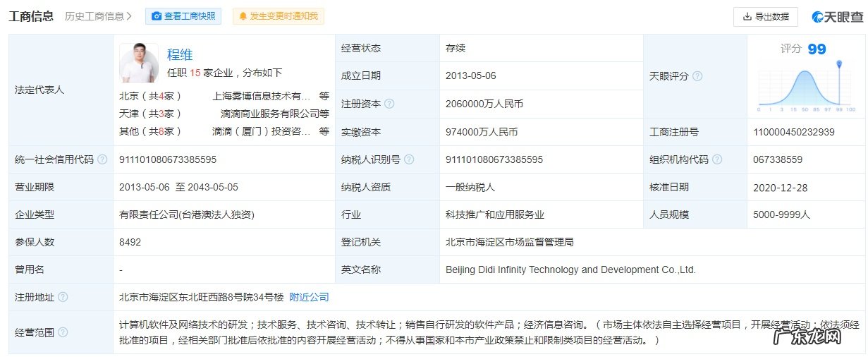Select 北京市海淀区市场监督管理局 text

(510, 242)
